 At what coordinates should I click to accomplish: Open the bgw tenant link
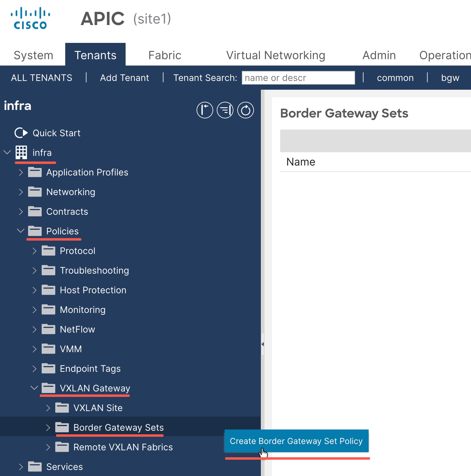[x=450, y=78]
